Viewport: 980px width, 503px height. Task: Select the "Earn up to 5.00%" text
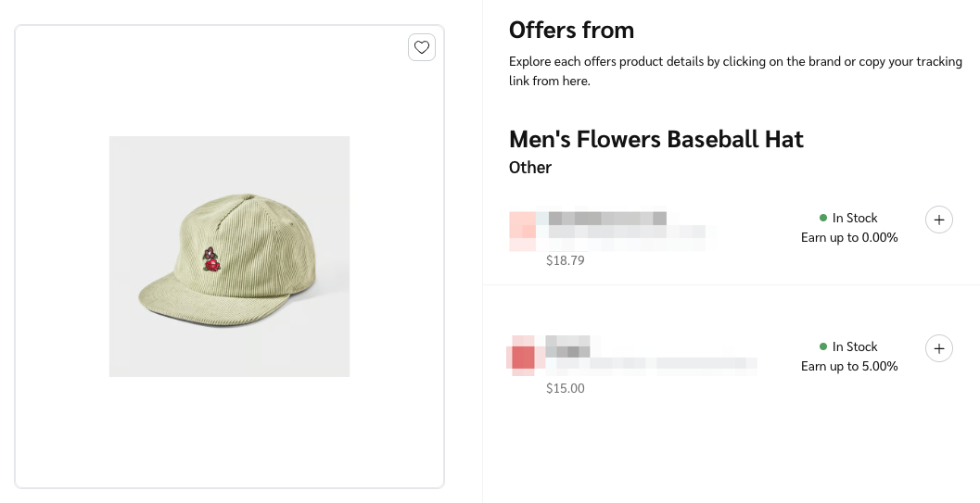849,366
